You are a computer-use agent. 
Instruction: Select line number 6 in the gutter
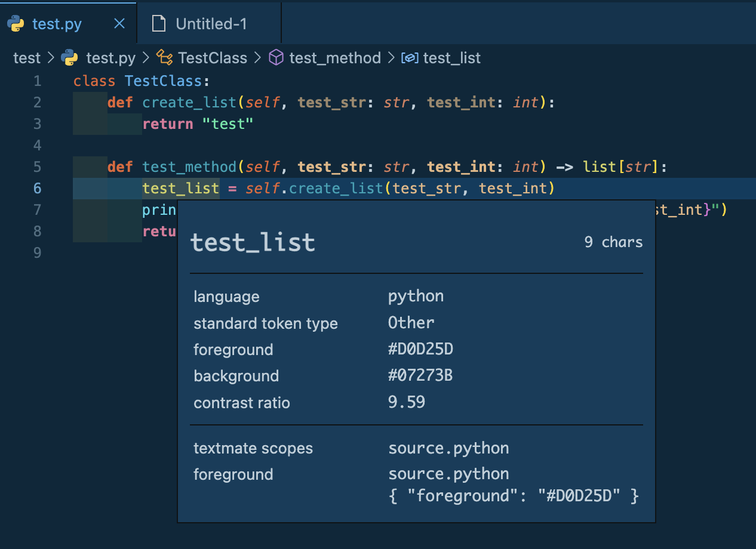[37, 188]
